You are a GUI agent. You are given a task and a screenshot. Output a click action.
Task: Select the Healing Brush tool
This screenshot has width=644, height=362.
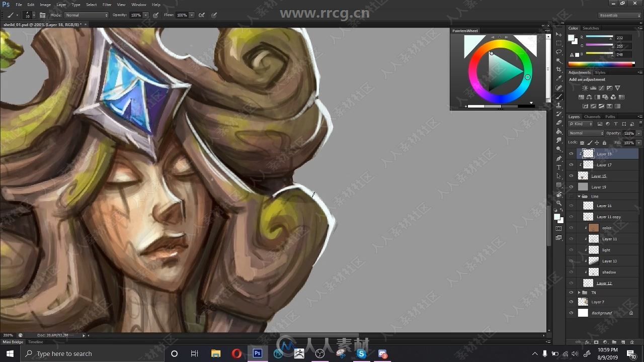[559, 87]
